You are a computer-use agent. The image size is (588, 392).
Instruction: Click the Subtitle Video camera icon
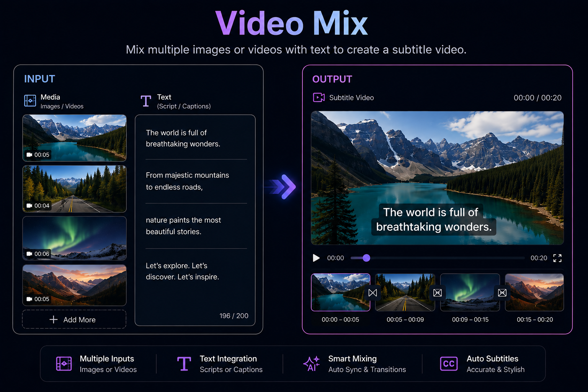click(319, 98)
